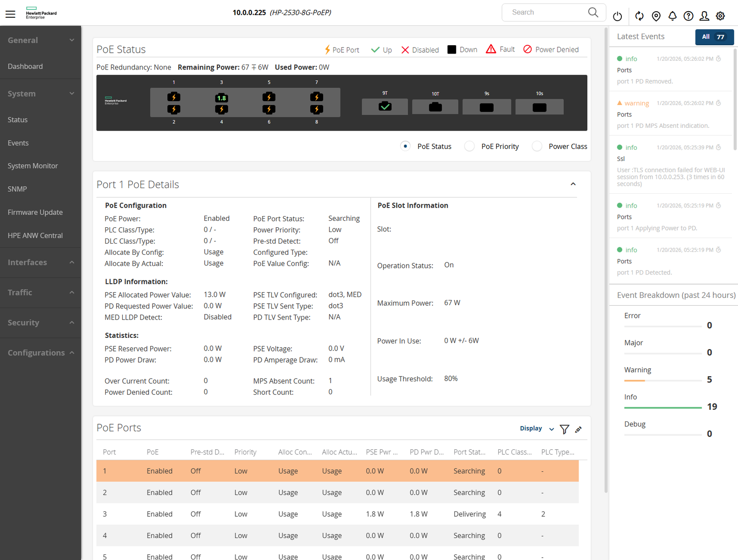Viewport: 738px width, 560px height.
Task: Select the PoE Priority radio button
Action: point(469,147)
